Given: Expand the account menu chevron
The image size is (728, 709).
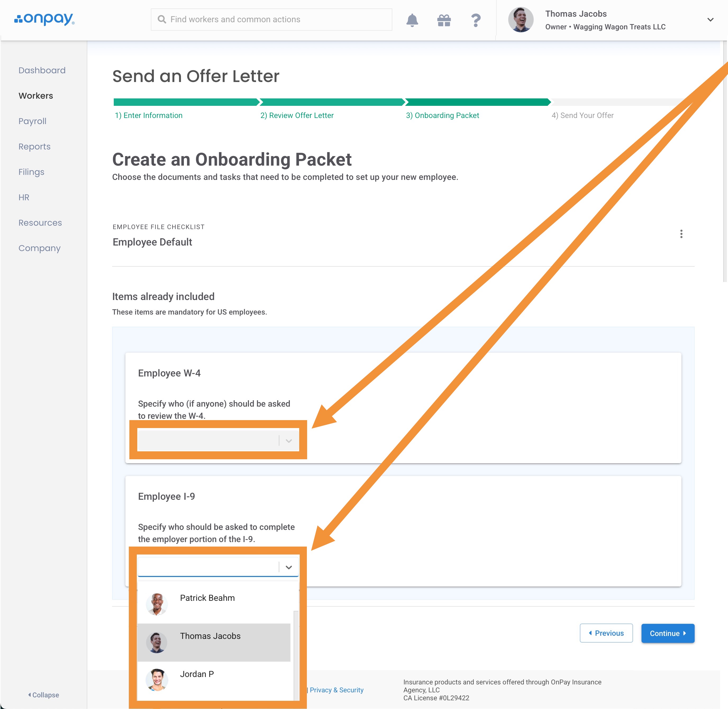Looking at the screenshot, I should tap(710, 20).
